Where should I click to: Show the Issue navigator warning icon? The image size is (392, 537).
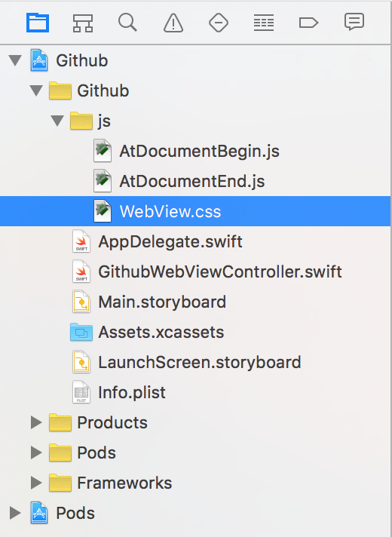(173, 23)
